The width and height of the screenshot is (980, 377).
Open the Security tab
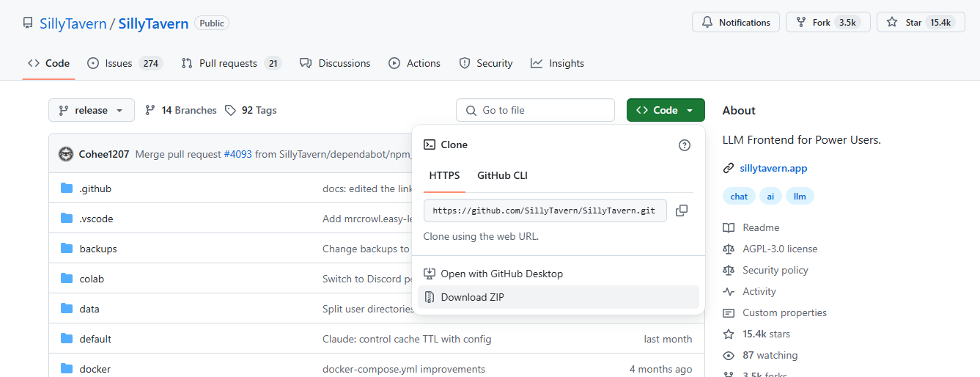click(x=486, y=63)
